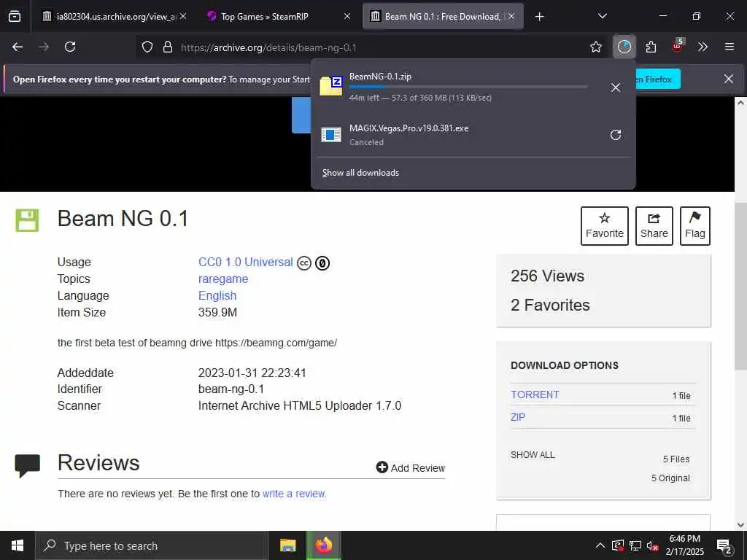Open the raregame topic link

[x=223, y=279]
